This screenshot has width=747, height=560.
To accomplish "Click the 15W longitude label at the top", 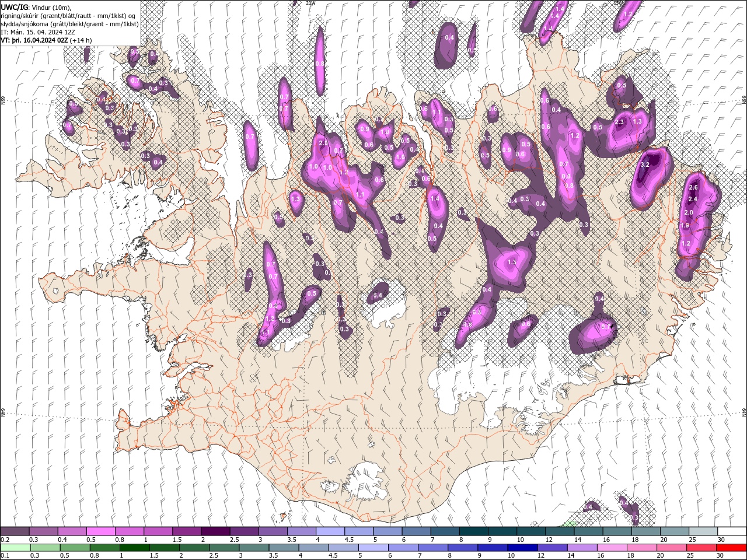I will [618, 3].
